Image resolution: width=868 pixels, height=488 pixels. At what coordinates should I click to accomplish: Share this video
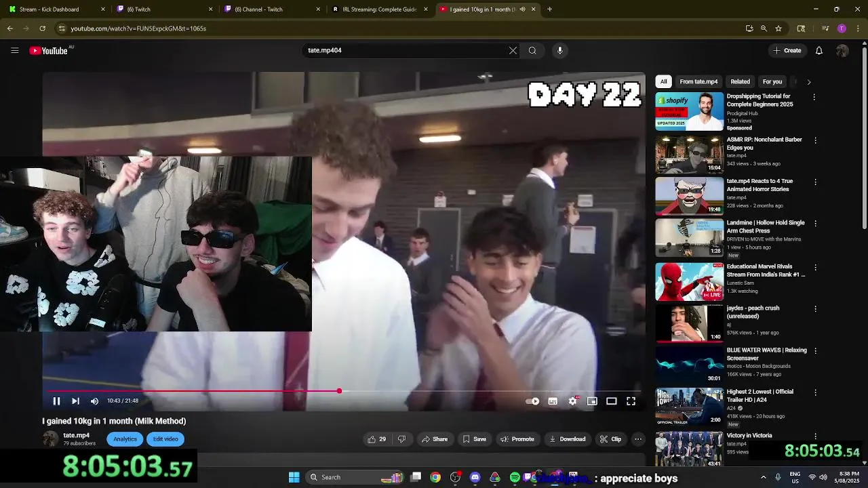(434, 439)
